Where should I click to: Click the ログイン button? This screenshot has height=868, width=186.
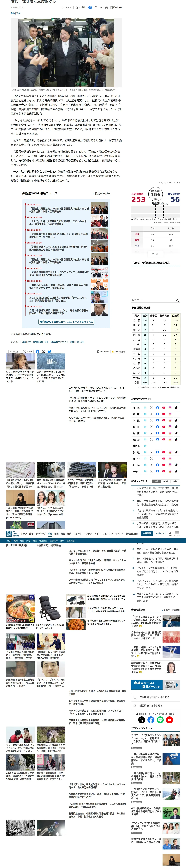point(160,533)
